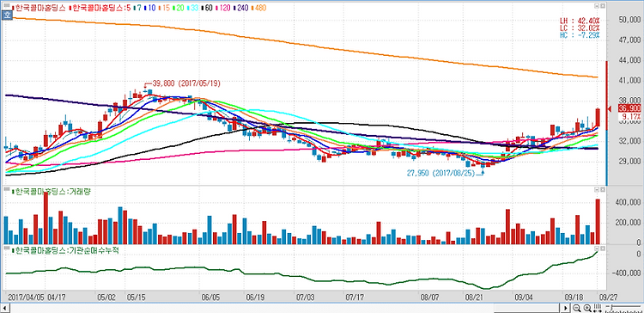
Task: Click the HC : -7.29% statistic
Action: click(x=580, y=35)
